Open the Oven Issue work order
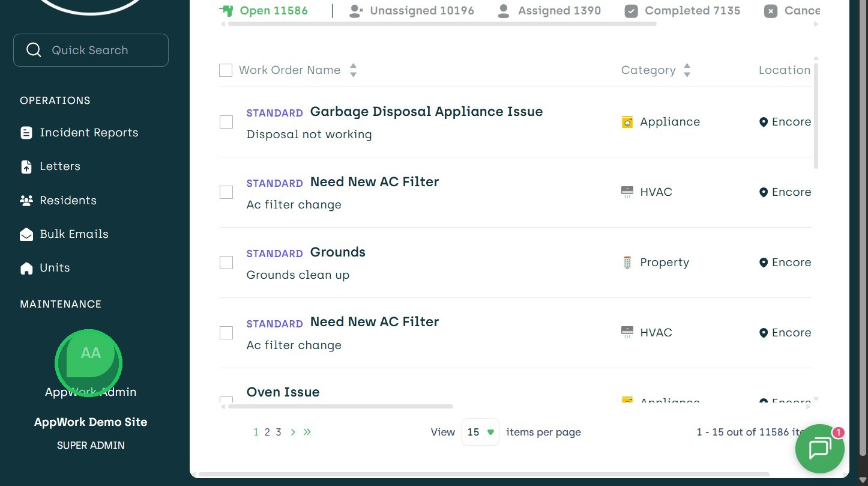The image size is (868, 486). tap(283, 392)
